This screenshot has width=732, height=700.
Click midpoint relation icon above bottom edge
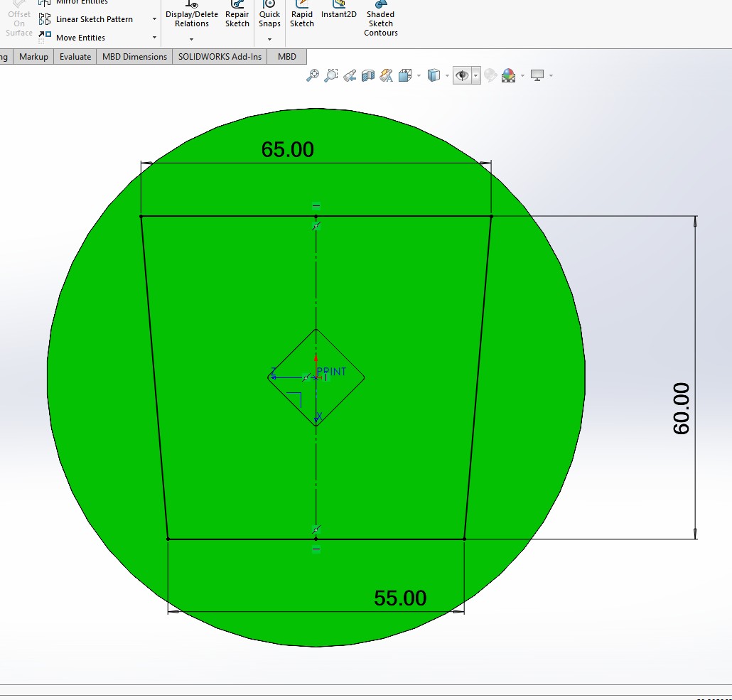[x=316, y=529]
